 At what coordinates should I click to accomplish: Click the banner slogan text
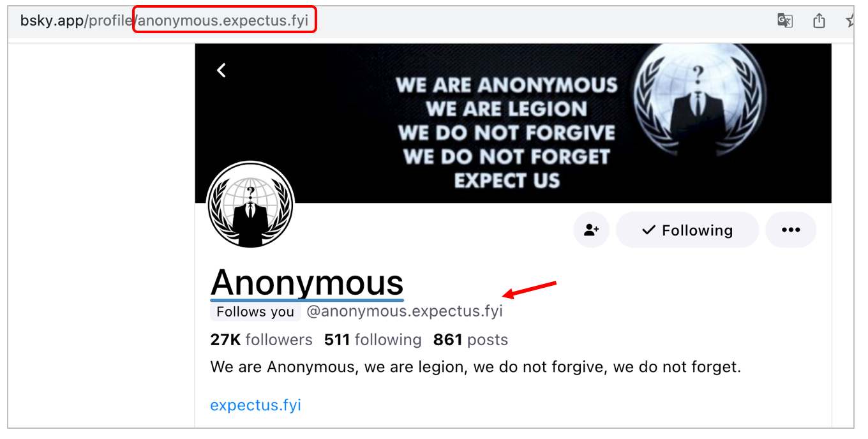coord(507,133)
